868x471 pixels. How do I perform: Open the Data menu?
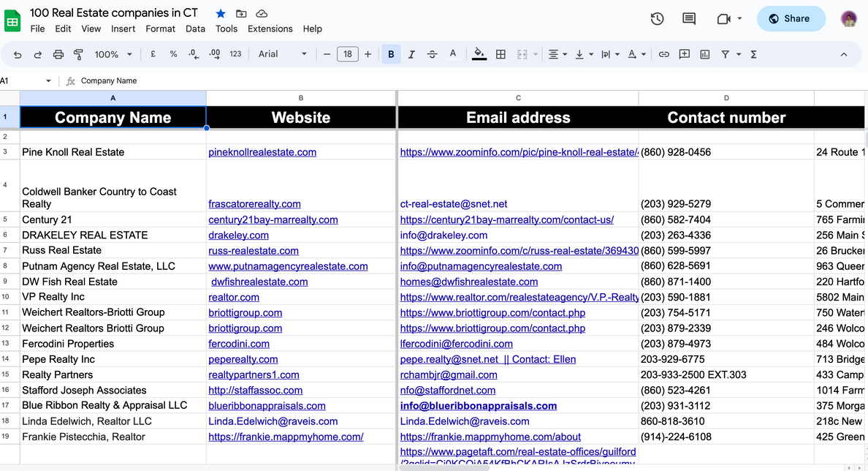[195, 29]
